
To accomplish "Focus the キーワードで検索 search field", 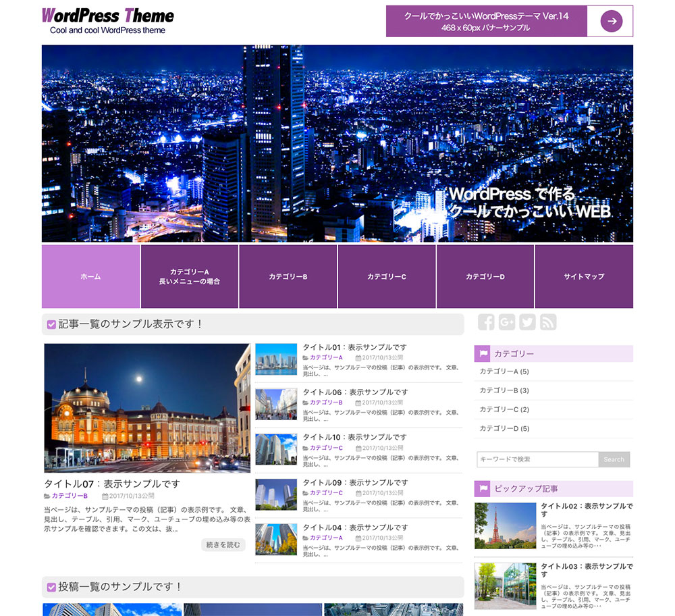I will click(x=538, y=459).
